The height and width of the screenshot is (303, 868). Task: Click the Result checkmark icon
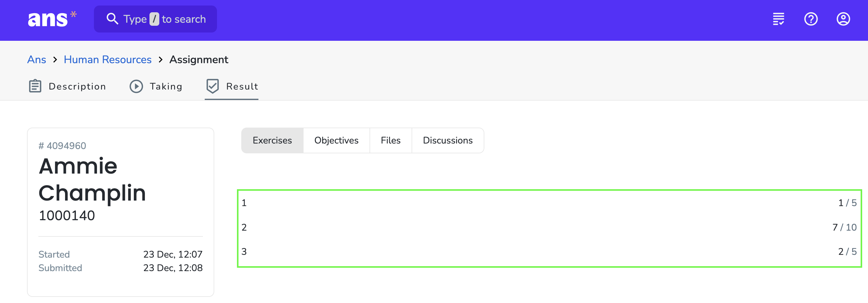point(213,86)
